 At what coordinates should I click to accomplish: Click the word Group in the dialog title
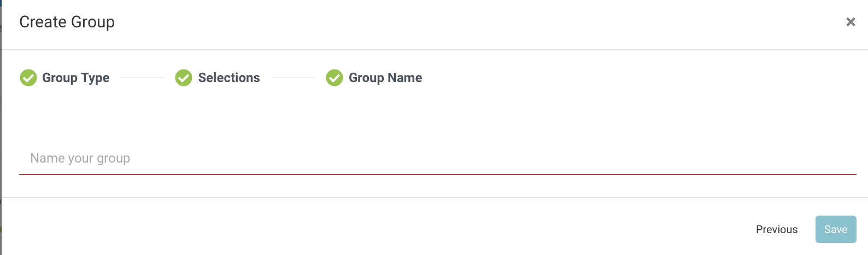93,22
